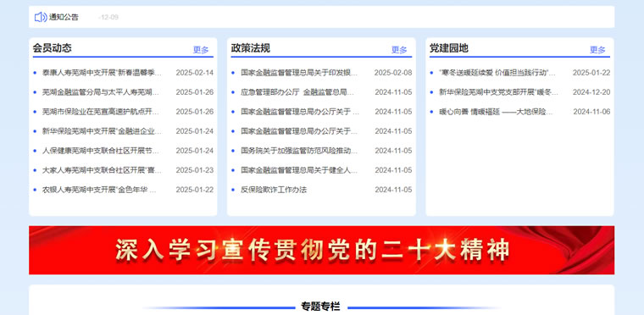The height and width of the screenshot is (315, 644).
Task: Open 芜湖市保险业在芜宣高速 article
Action: click(102, 112)
